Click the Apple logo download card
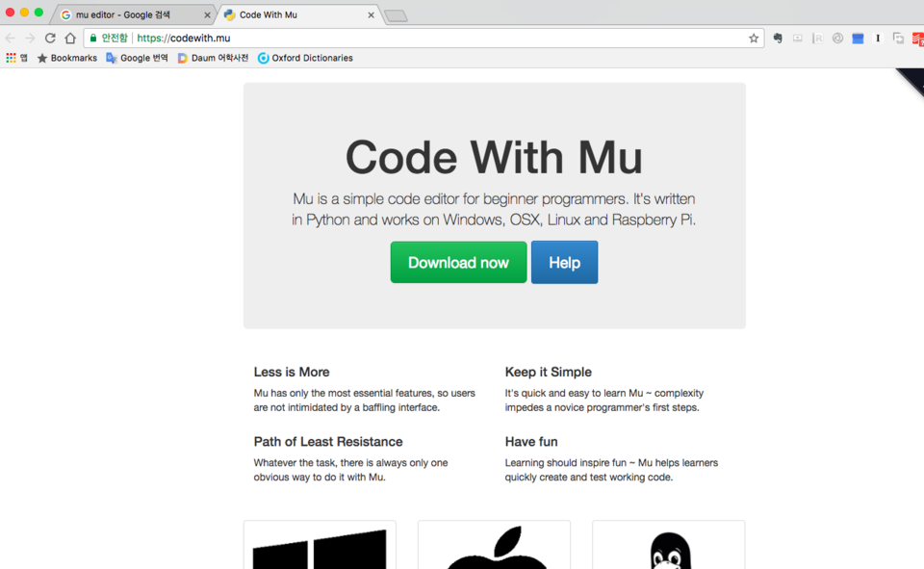 click(495, 545)
